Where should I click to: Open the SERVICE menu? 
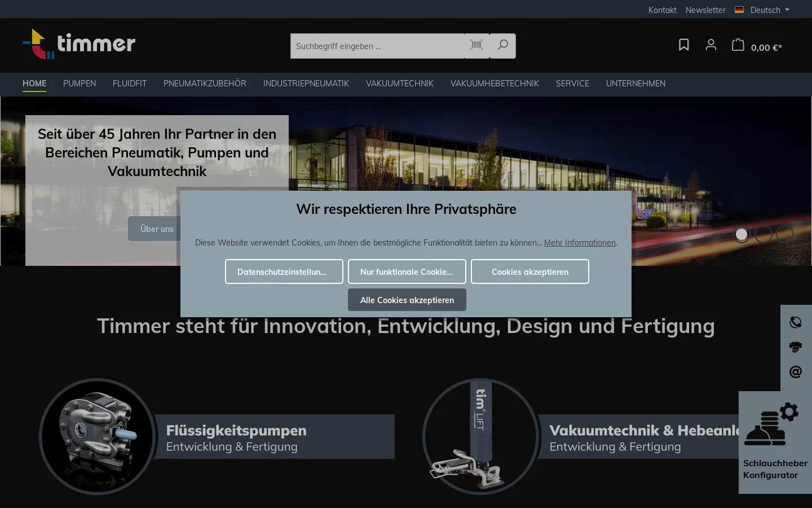click(572, 84)
